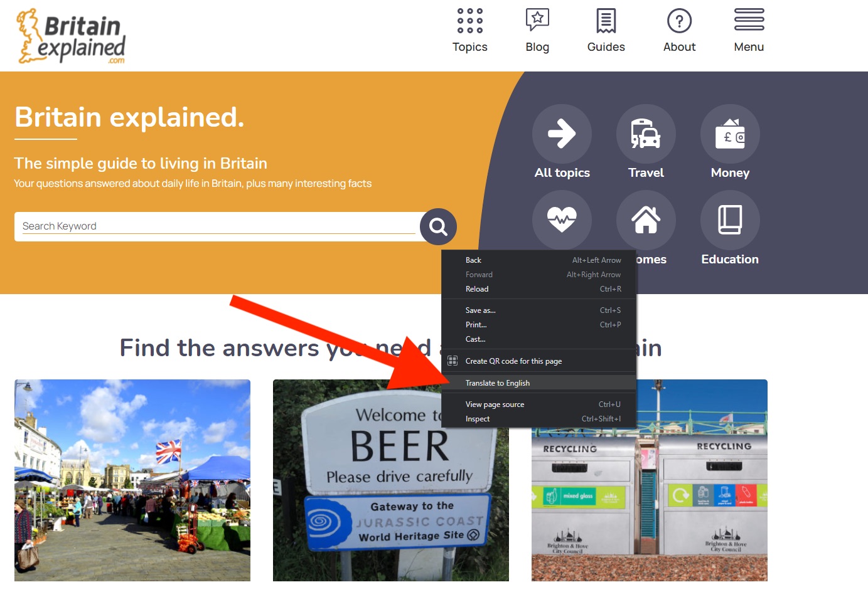Select the Homes house icon

point(646,220)
